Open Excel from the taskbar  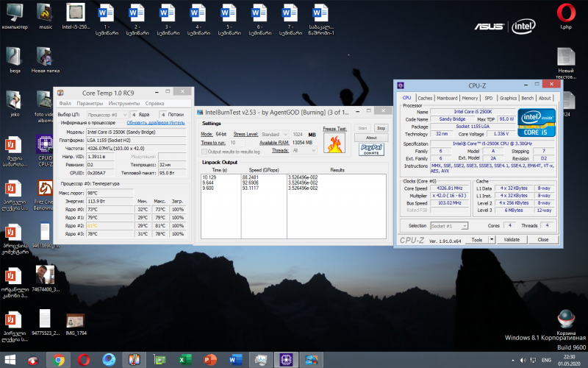coord(185,360)
